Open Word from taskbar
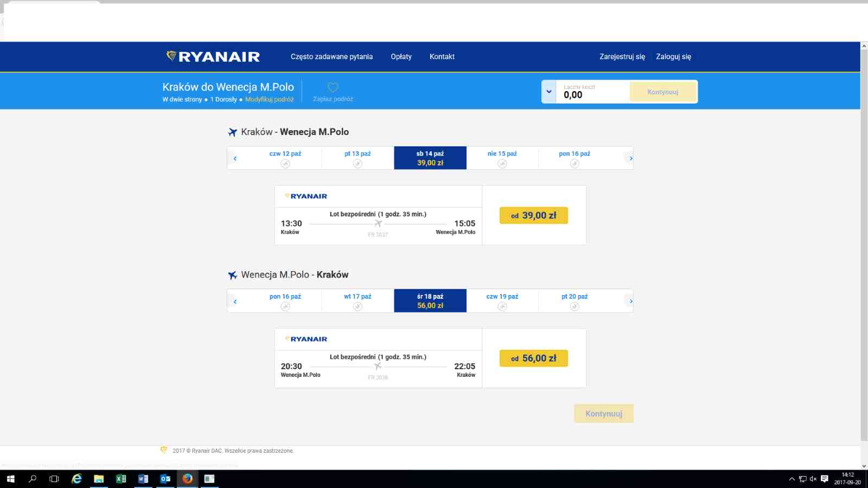The image size is (868, 488). pos(143,479)
